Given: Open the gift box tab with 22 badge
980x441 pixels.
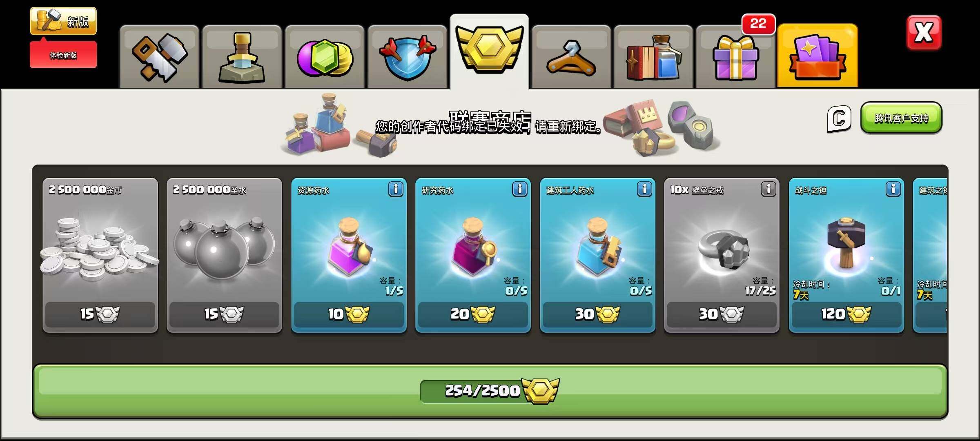Looking at the screenshot, I should (x=735, y=57).
